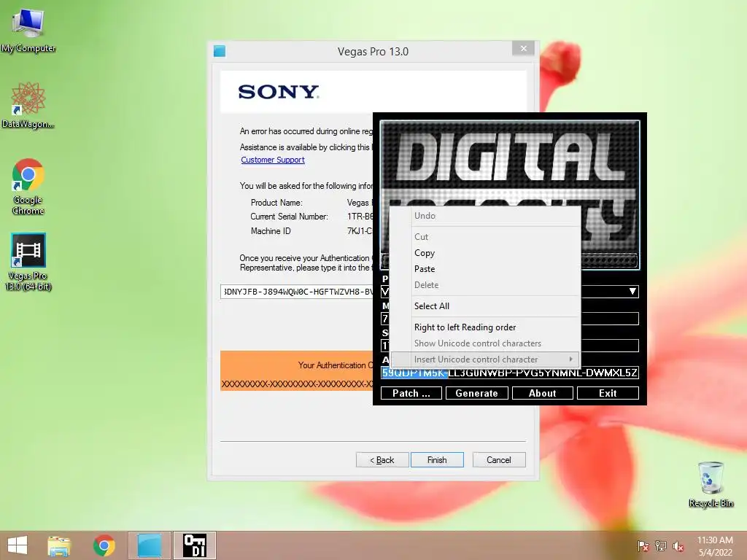The width and height of the screenshot is (747, 560).
Task: Expand Insert Unicode control character submenu
Action: point(485,359)
